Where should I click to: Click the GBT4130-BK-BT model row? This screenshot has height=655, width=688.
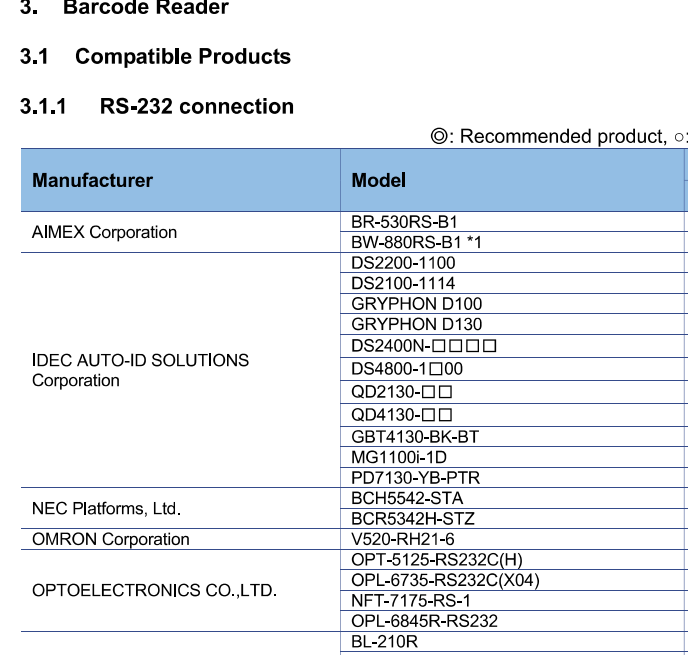415,436
